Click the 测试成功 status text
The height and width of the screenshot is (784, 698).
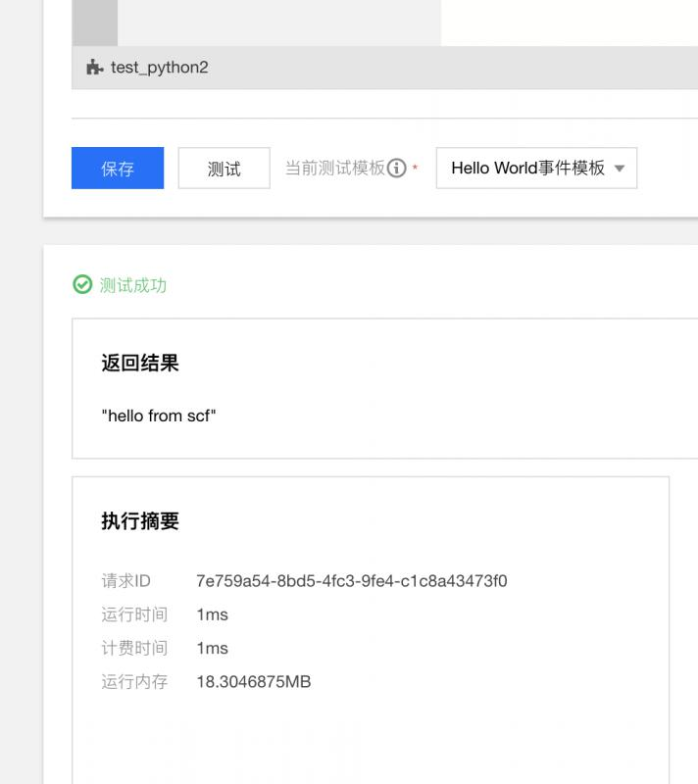click(x=133, y=285)
